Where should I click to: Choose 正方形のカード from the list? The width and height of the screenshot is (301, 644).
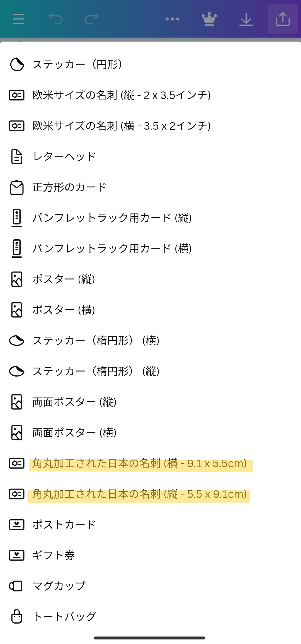[69, 187]
